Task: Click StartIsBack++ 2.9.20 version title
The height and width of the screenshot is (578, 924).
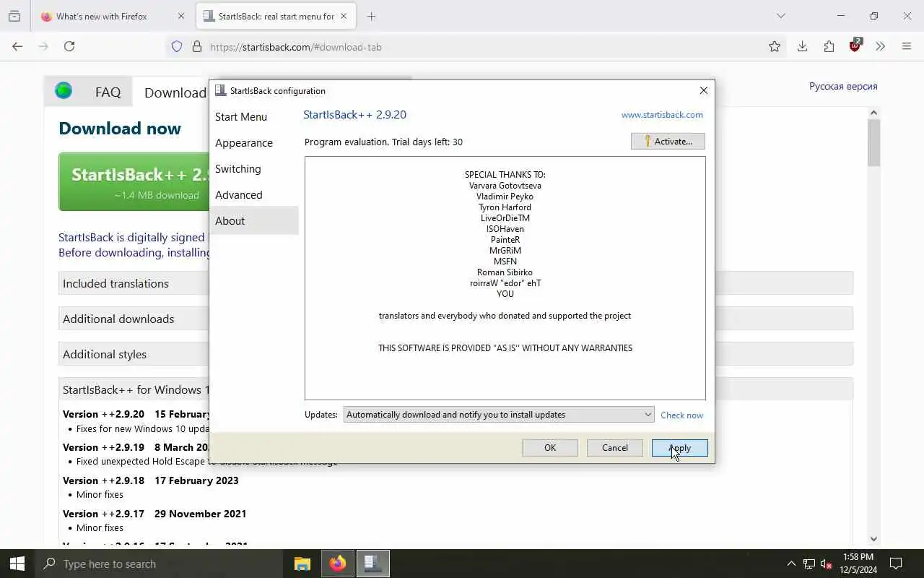Action: pyautogui.click(x=354, y=115)
